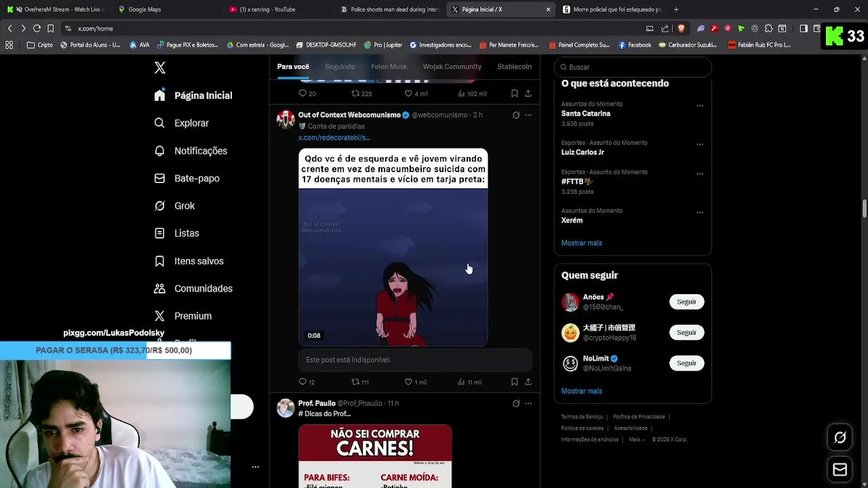Open Página Inicial in the sidebar

pyautogui.click(x=193, y=96)
